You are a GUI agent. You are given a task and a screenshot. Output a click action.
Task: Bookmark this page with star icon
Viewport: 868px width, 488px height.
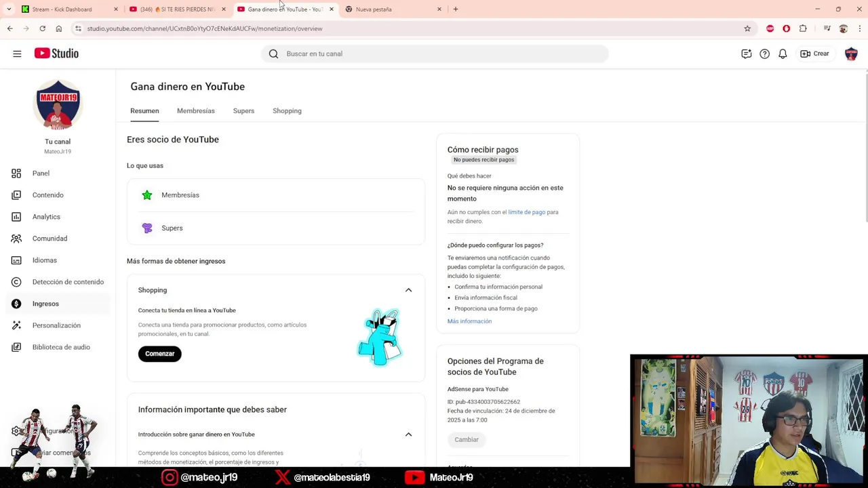click(x=747, y=28)
